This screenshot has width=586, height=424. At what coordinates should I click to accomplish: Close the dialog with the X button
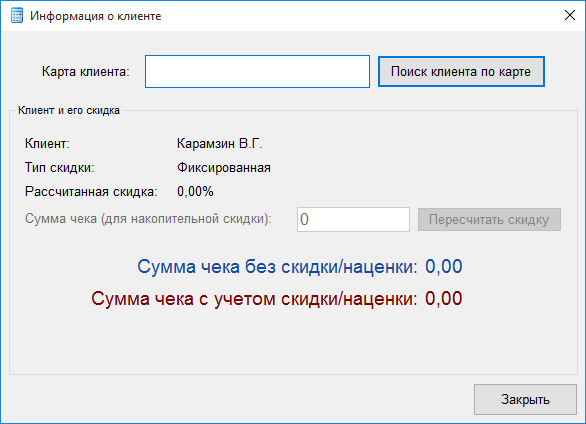[x=570, y=15]
